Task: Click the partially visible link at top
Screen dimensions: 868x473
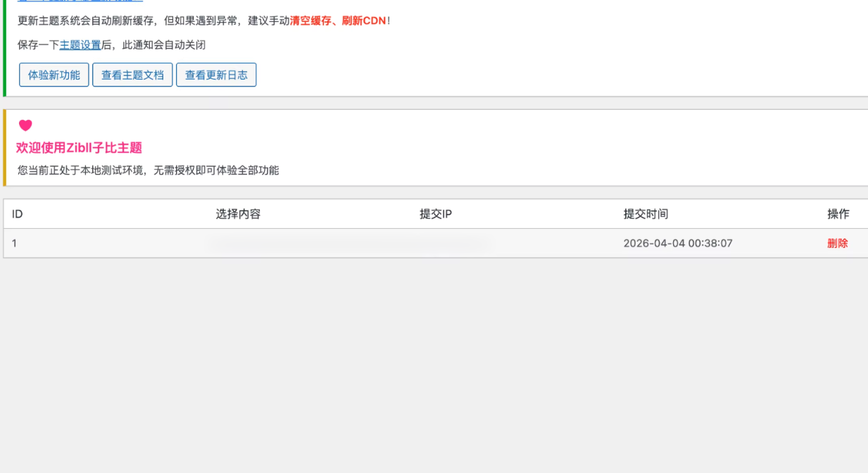Action: [x=80, y=1]
